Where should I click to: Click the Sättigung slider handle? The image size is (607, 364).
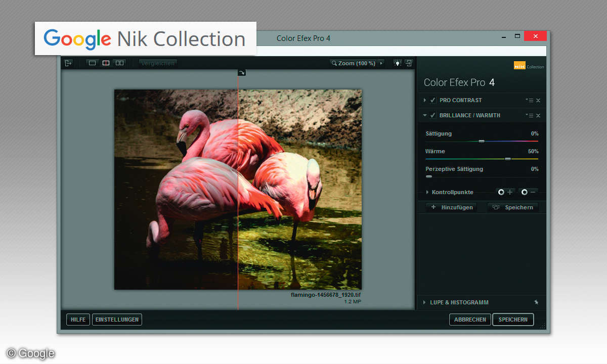click(x=482, y=141)
